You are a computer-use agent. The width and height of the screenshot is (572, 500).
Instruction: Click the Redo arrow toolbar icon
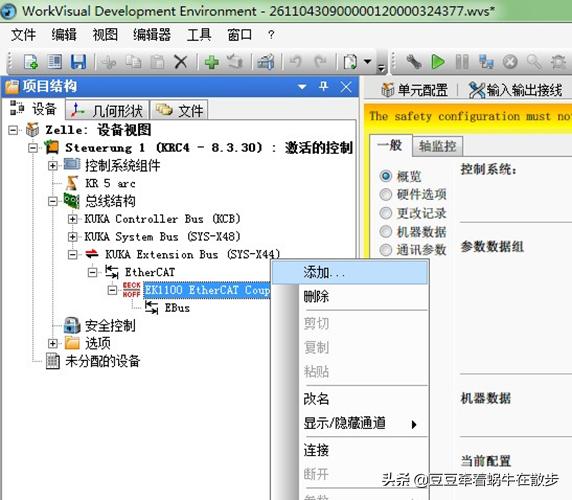pyautogui.click(x=321, y=62)
